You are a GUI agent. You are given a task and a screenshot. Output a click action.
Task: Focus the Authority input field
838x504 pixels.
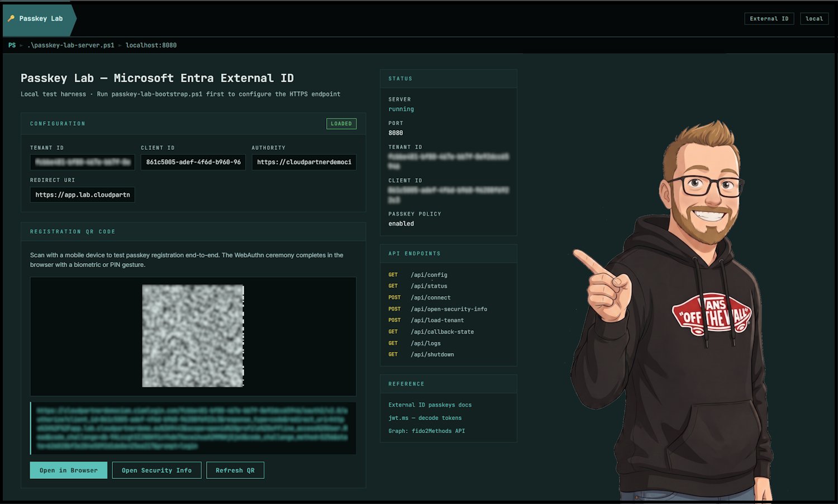(304, 162)
